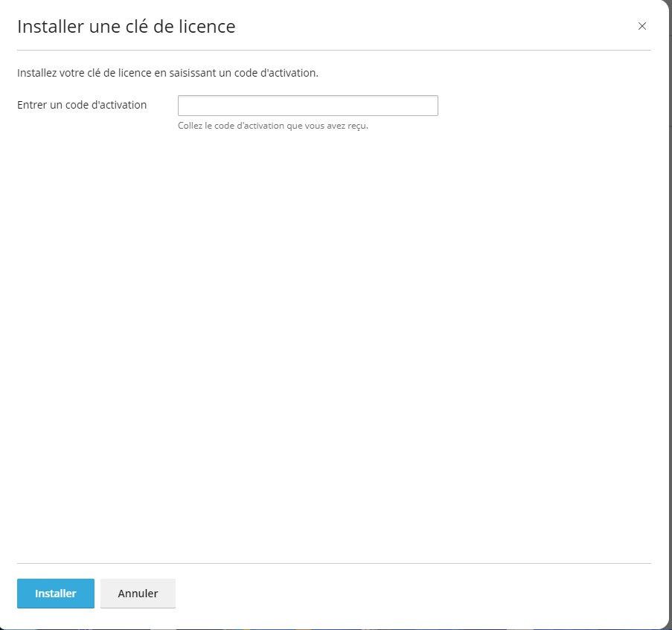Focus the text box beside 'Entrer un code d'activation'
The width and height of the screenshot is (672, 630).
pos(307,106)
